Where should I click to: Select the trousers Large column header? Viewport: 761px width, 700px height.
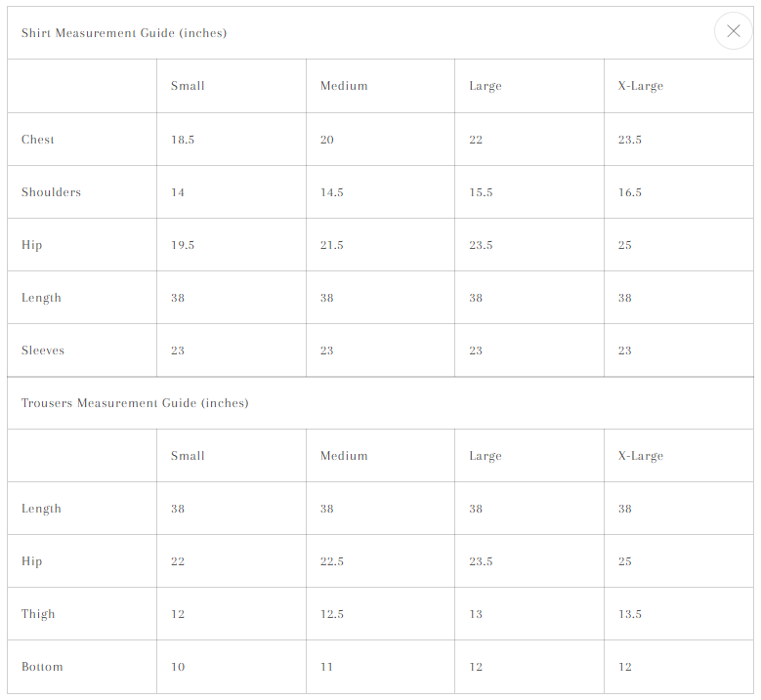click(x=486, y=456)
